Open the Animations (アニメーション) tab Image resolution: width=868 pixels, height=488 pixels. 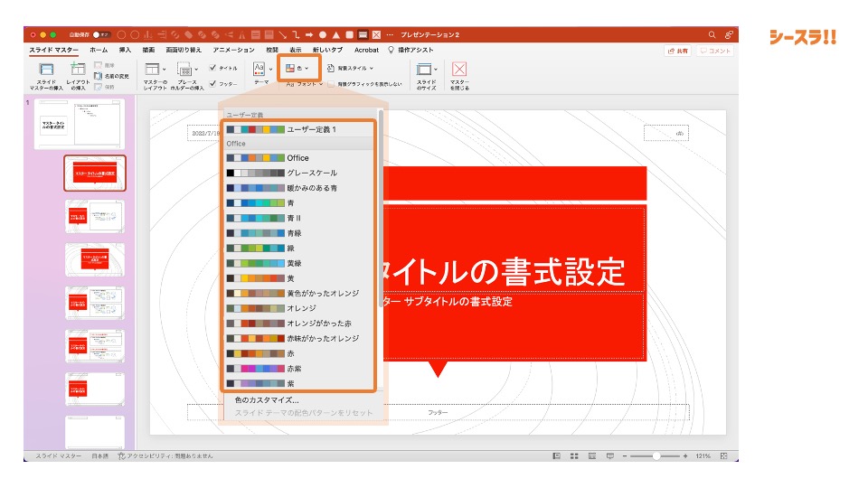click(233, 50)
